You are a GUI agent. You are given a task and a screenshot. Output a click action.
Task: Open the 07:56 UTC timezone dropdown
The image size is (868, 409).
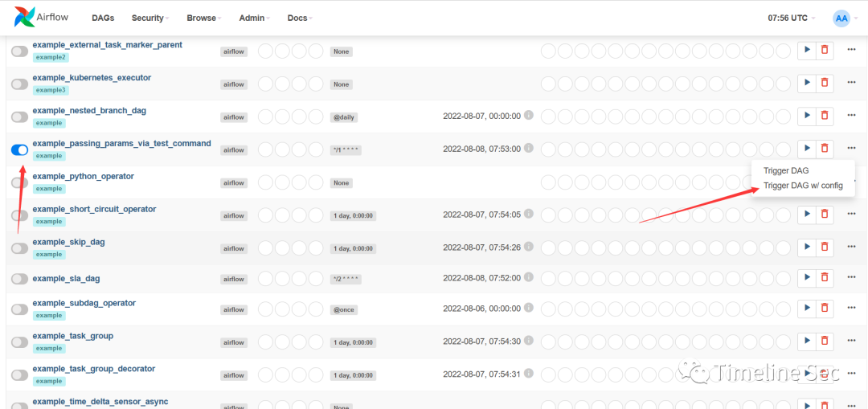pyautogui.click(x=791, y=18)
